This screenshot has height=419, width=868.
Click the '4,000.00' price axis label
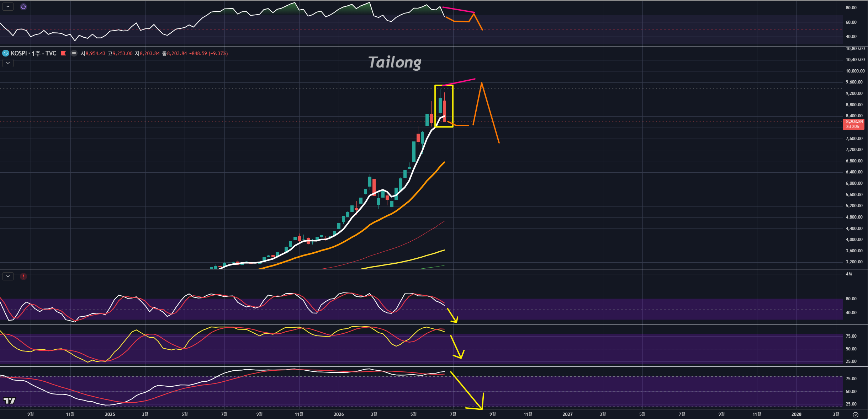click(854, 240)
